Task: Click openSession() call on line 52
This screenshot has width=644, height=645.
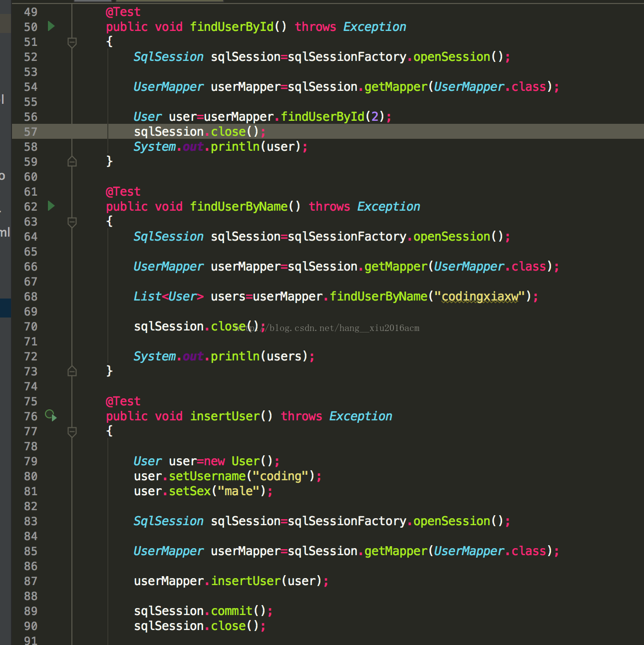Action: coord(459,57)
